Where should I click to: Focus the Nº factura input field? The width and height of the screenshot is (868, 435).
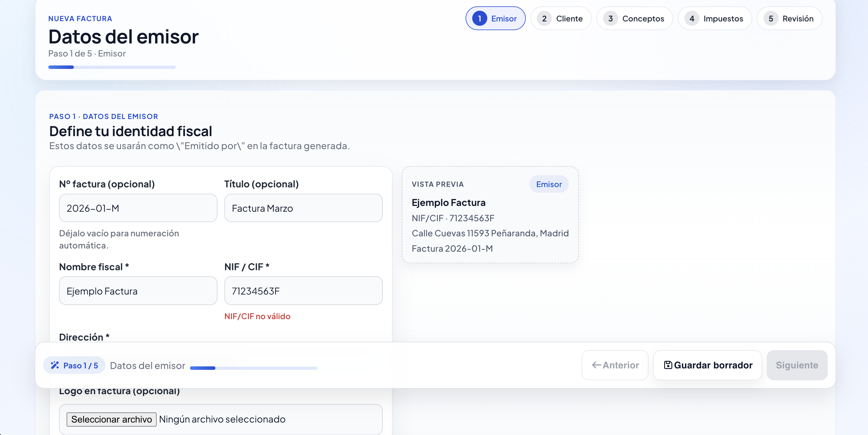[x=138, y=208]
